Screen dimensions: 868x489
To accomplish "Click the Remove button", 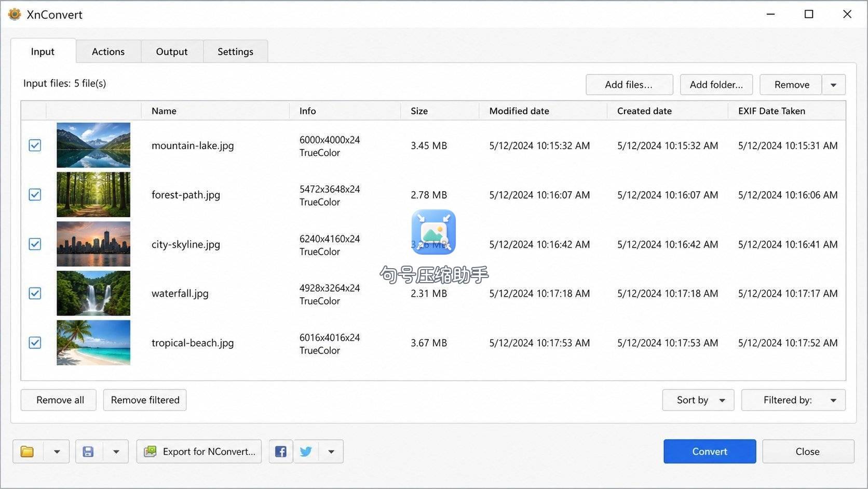I will [792, 85].
